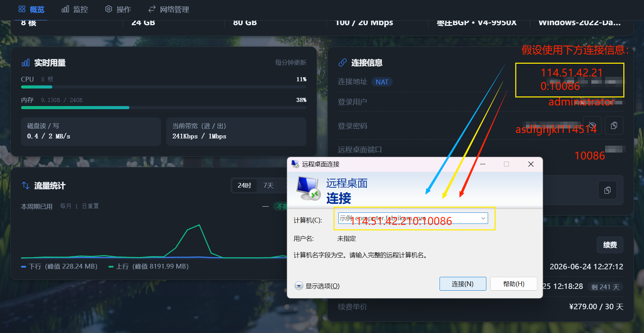Click the 本周期已用 label

36,206
